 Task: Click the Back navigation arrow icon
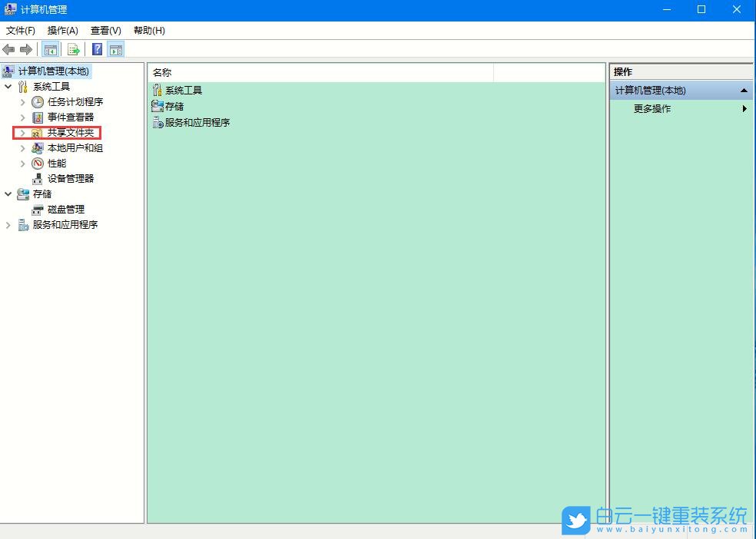tap(8, 49)
